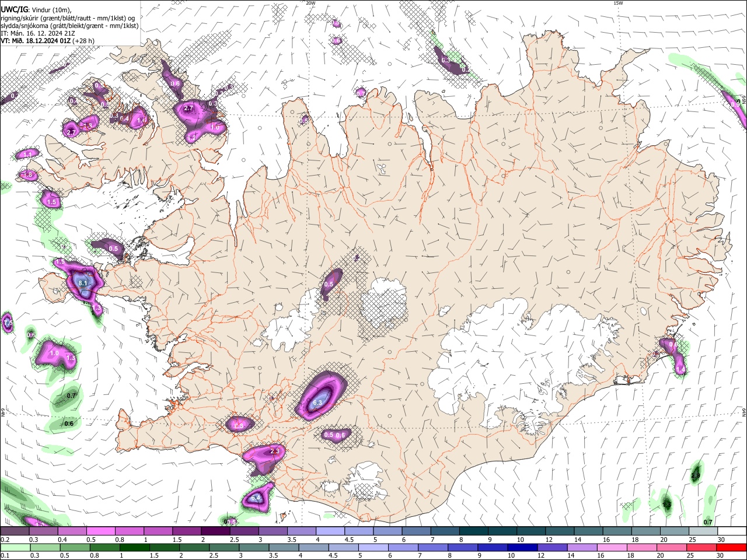
Task: Select the lower scale swatch between 3 and 3.5
Action: point(253,548)
